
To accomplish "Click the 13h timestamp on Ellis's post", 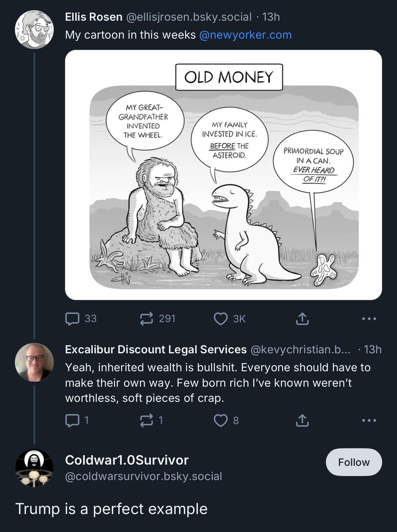I will click(x=271, y=17).
